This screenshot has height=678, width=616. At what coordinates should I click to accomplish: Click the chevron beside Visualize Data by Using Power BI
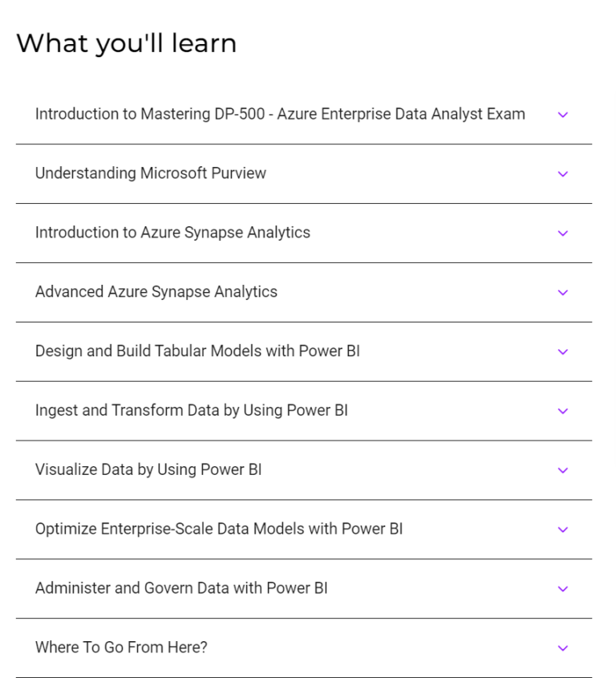(562, 470)
